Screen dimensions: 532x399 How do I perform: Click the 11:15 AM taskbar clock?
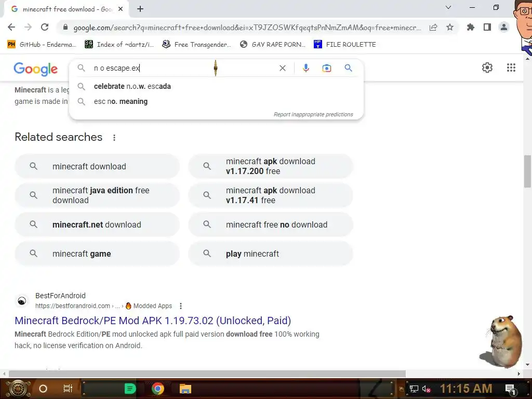click(466, 389)
